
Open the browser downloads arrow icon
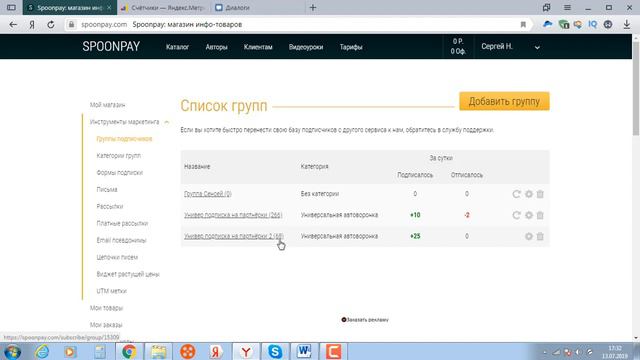(x=627, y=24)
